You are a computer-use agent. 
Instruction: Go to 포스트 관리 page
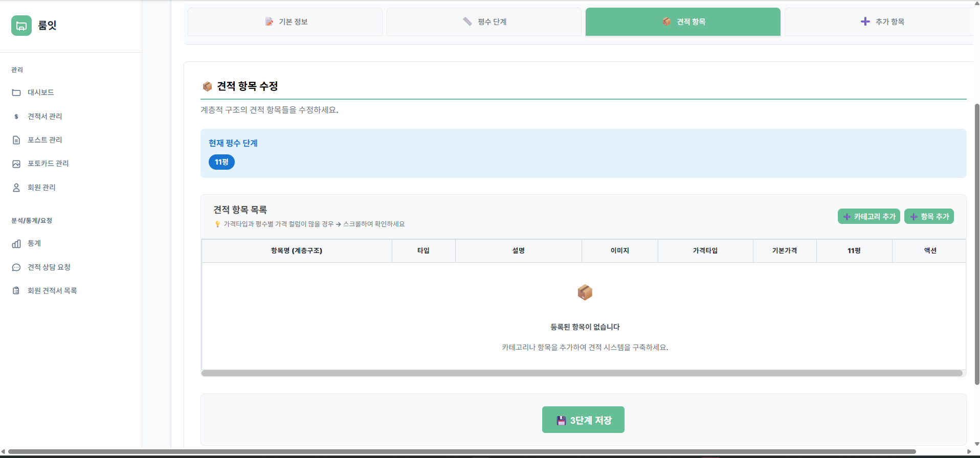(44, 140)
